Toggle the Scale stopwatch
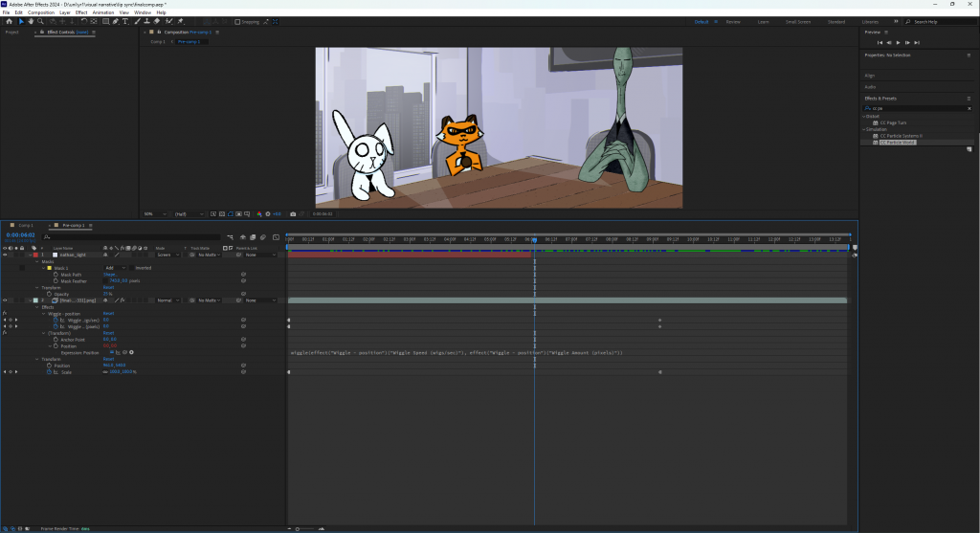The image size is (980, 533). 50,372
